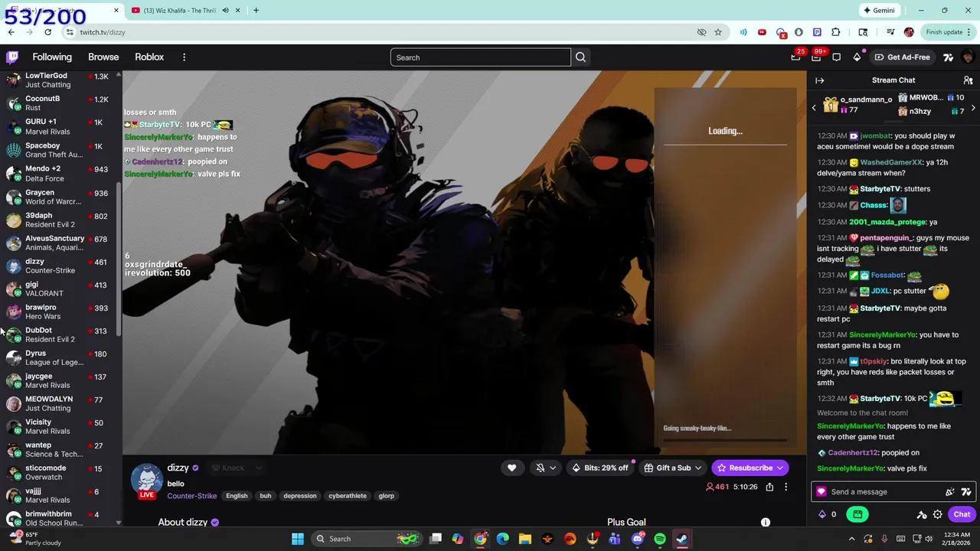Send message with the Chat button

962,514
